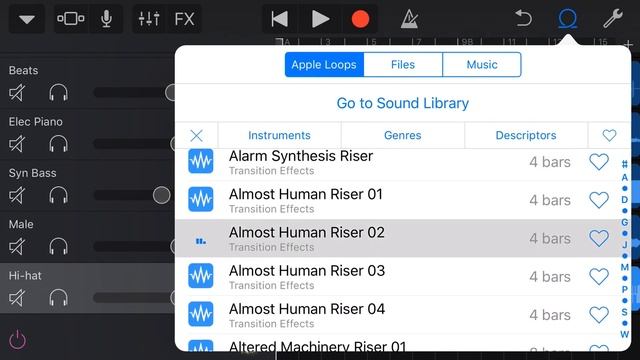This screenshot has height=360, width=640.
Task: Close the Loop Browser via loop icon
Action: click(x=567, y=19)
